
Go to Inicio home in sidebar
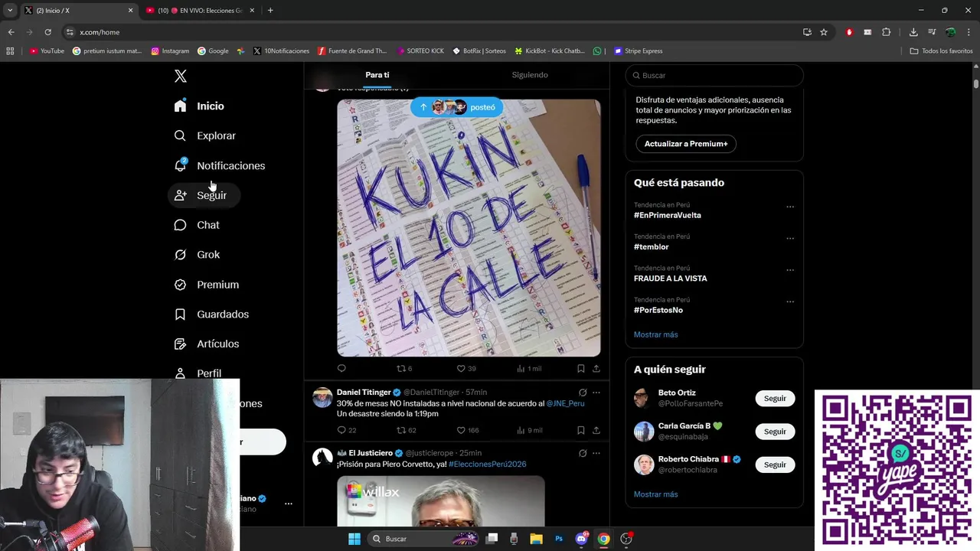tap(200, 106)
